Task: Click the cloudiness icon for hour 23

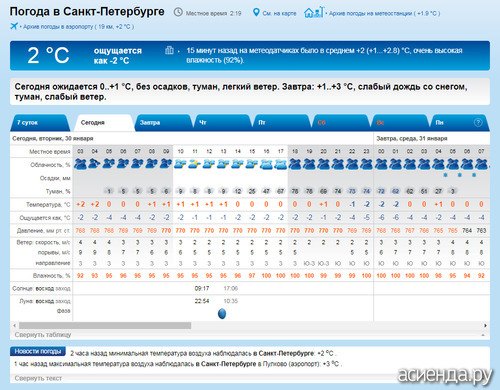Action: point(366,164)
